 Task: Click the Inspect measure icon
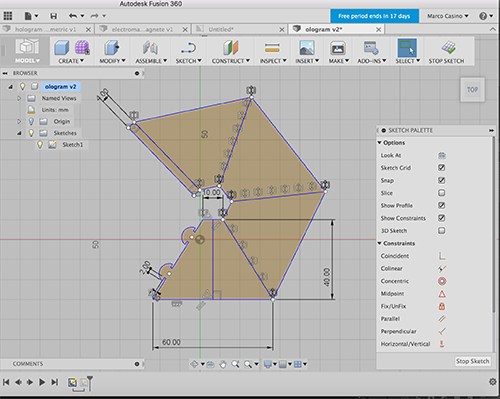click(x=272, y=48)
